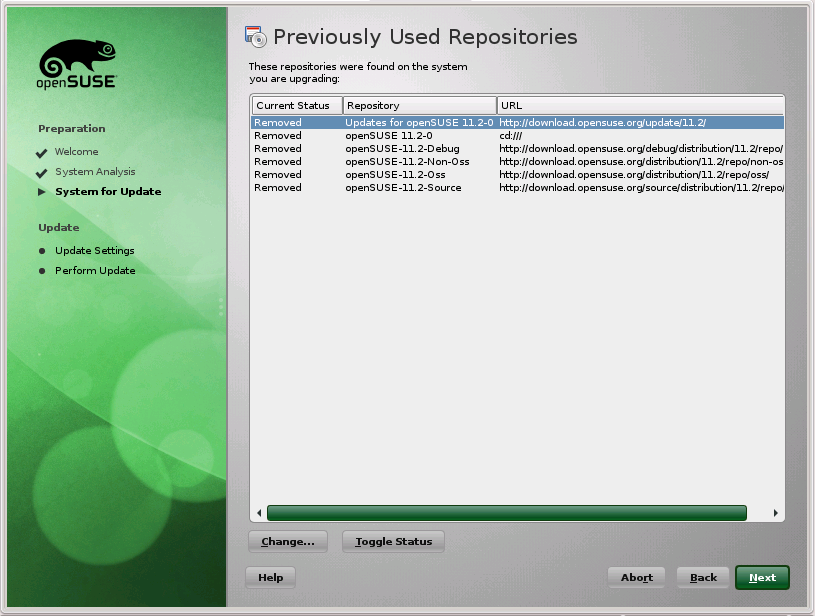Click Removed status of openSUSE-11.2-Source

pos(278,188)
